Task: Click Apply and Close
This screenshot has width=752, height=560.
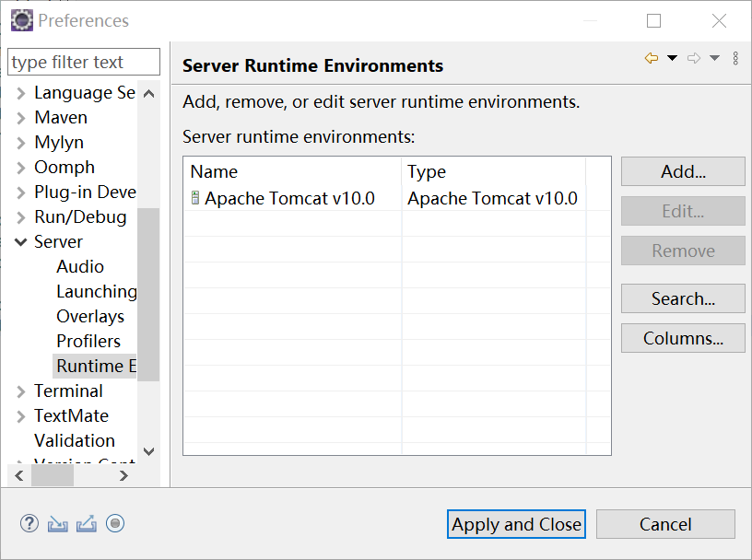Action: (515, 523)
